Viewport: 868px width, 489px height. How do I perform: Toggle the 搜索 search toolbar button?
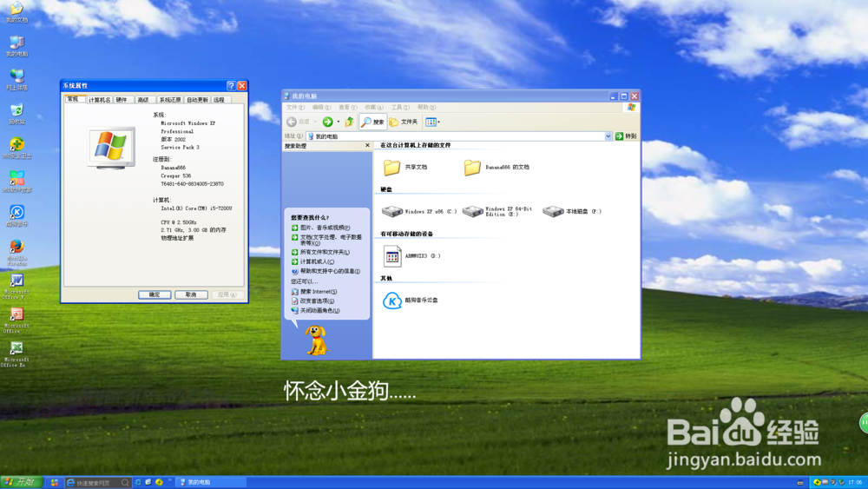coord(372,122)
